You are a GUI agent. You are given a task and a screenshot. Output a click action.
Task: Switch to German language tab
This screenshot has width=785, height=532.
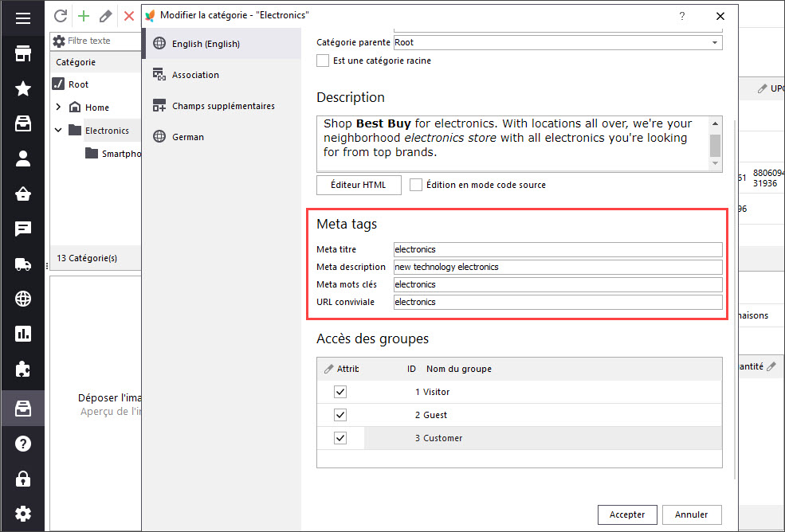222,137
